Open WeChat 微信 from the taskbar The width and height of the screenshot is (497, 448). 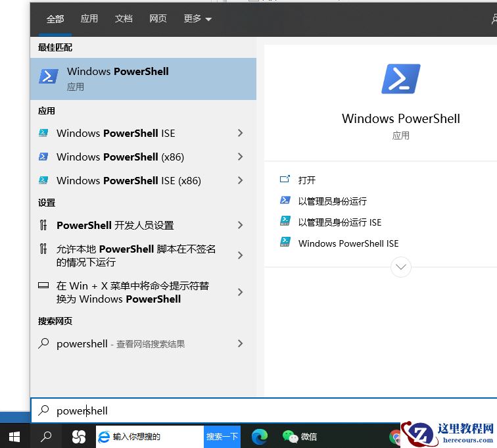300,437
